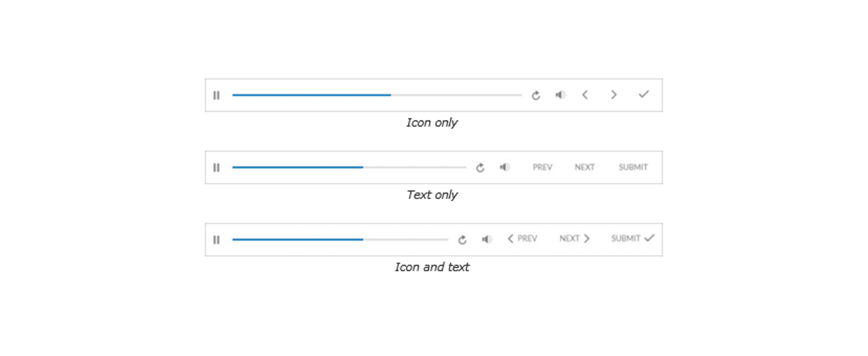This screenshot has height=356, width=868.
Task: Mute the volume in the Icon only player
Action: click(561, 95)
